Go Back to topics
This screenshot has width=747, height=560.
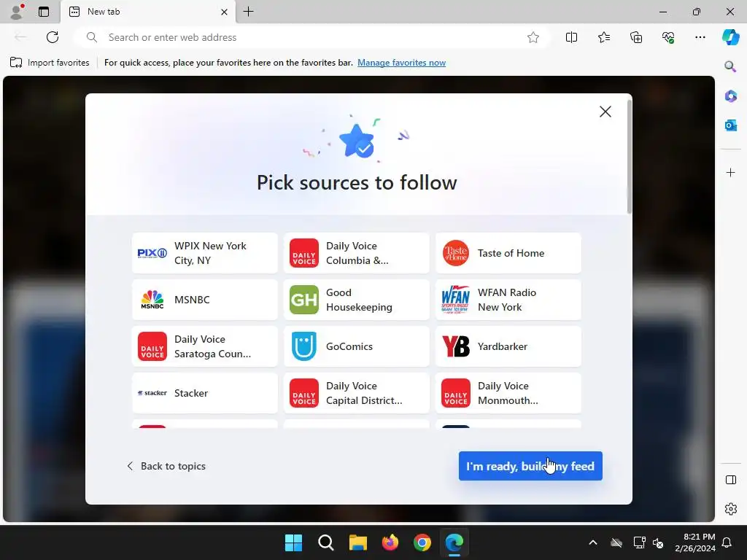point(166,466)
